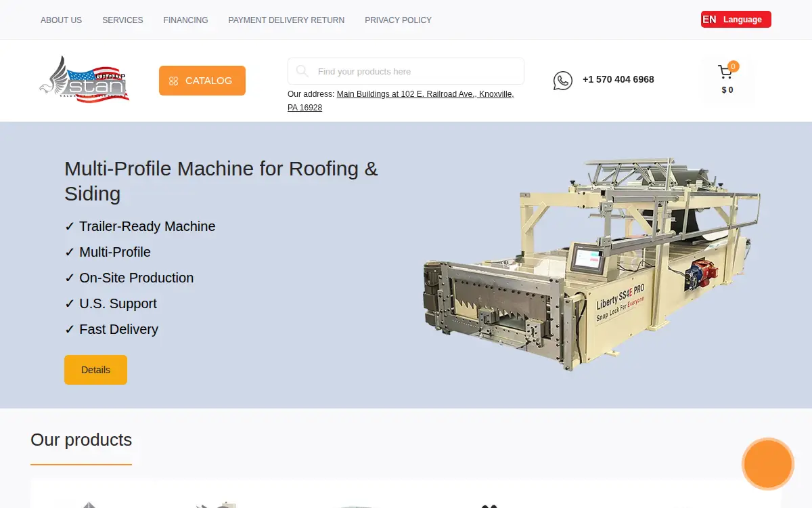Open the Main Buildings address link

[401, 101]
